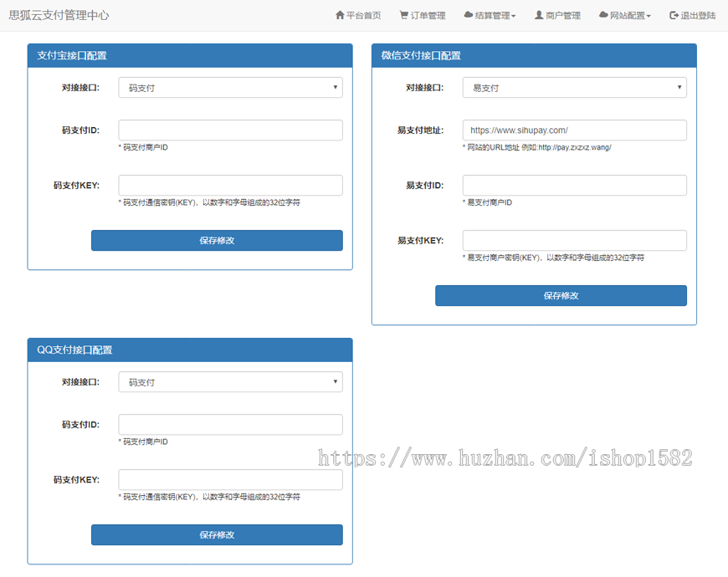This screenshot has width=728, height=577.
Task: Click the shopping cart icon on 订单管理
Action: (402, 15)
